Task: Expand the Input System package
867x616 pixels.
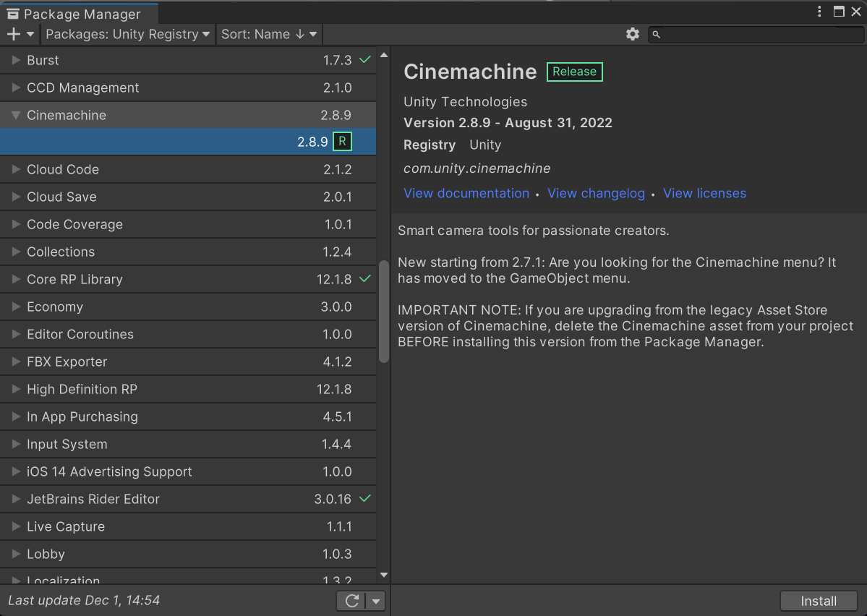Action: point(16,444)
